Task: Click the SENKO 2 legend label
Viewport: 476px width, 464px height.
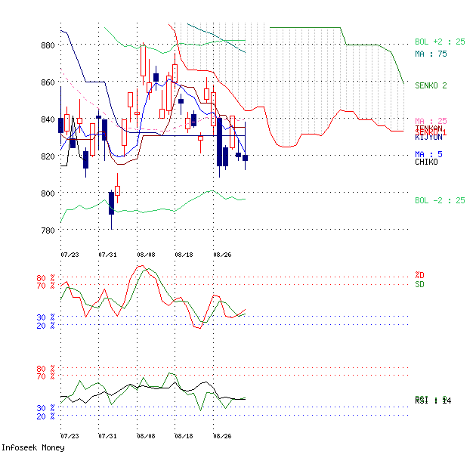Action: 431,85
